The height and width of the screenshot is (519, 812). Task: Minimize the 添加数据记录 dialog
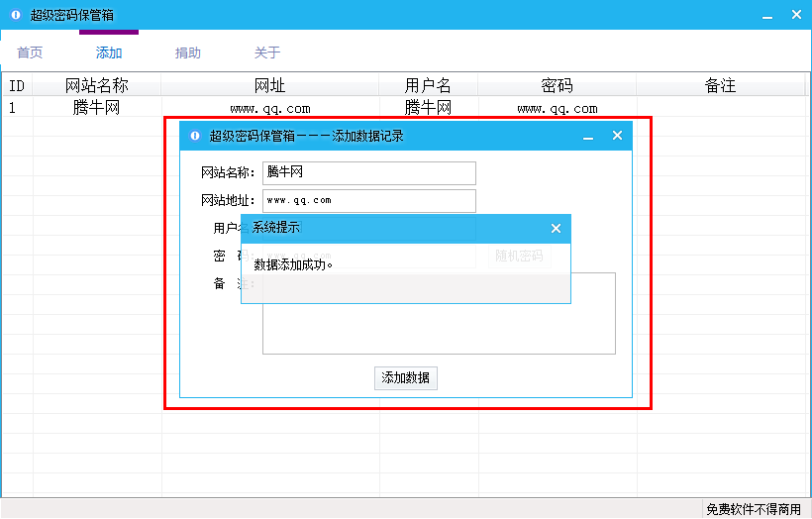pos(588,136)
